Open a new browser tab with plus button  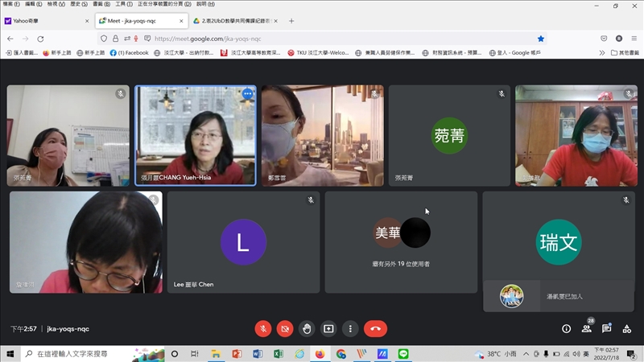[291, 21]
